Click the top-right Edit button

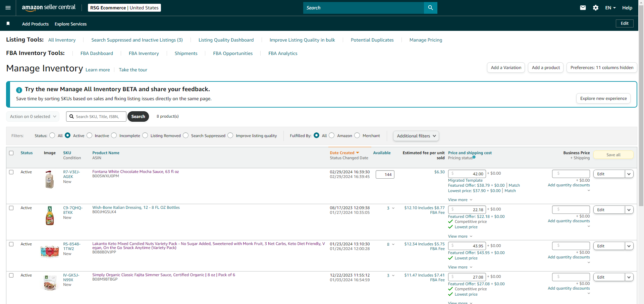625,23
